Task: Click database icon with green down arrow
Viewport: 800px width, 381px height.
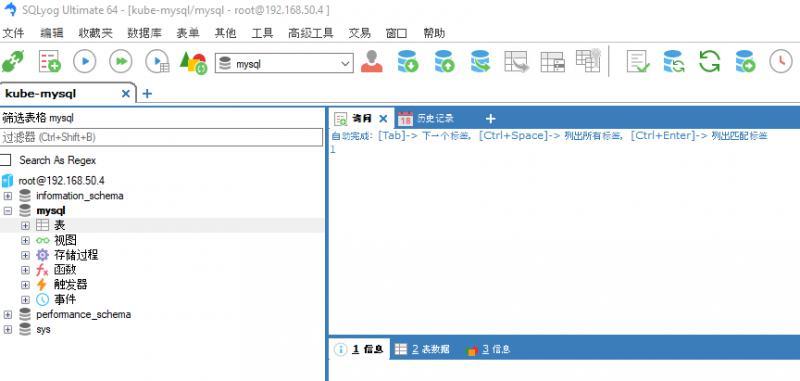Action: pyautogui.click(x=408, y=62)
